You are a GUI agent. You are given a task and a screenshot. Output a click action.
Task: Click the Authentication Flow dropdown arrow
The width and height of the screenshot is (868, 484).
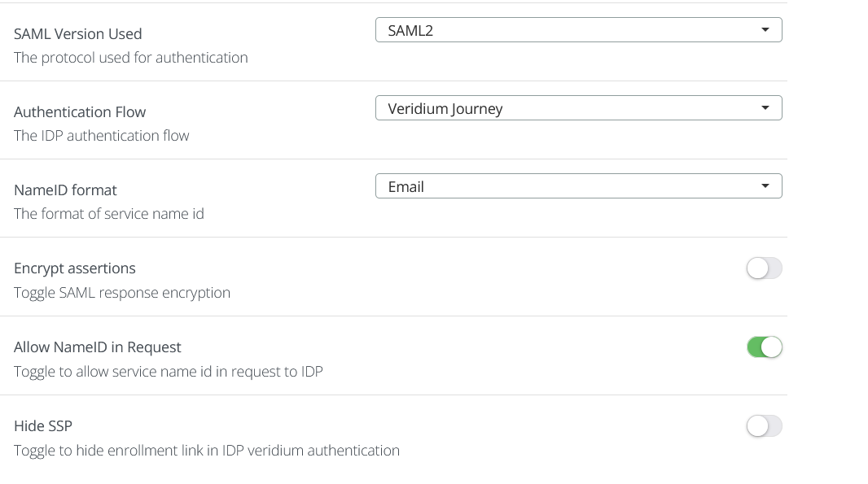765,107
